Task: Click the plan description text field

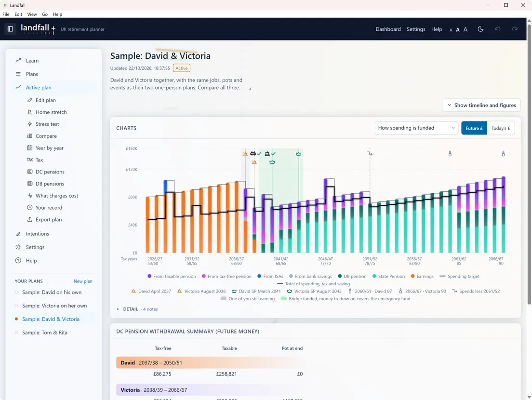Action: (x=181, y=84)
